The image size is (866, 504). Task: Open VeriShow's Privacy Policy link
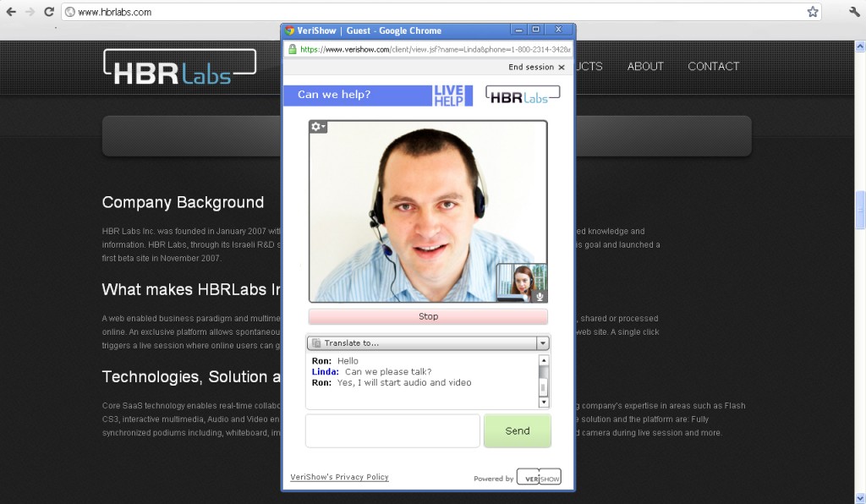tap(339, 477)
